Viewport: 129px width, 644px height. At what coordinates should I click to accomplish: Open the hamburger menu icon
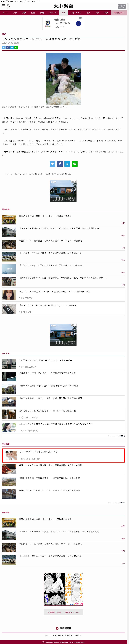click(x=4, y=6)
